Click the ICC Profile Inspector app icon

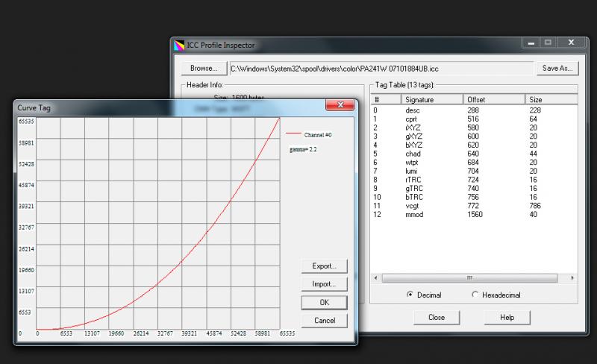click(x=178, y=45)
